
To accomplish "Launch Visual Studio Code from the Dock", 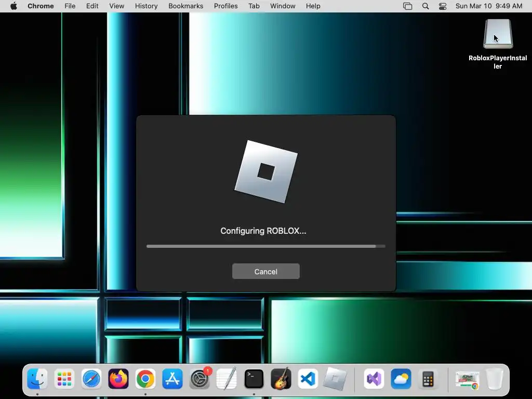I will point(308,379).
